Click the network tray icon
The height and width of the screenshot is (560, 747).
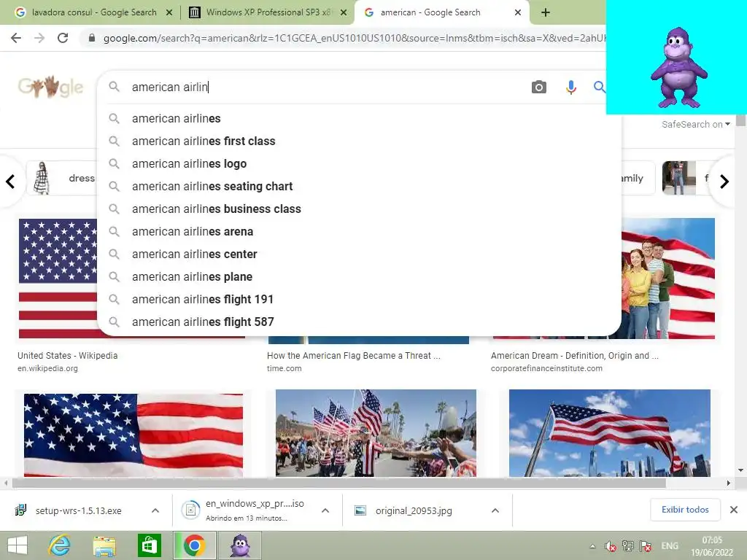pyautogui.click(x=628, y=545)
